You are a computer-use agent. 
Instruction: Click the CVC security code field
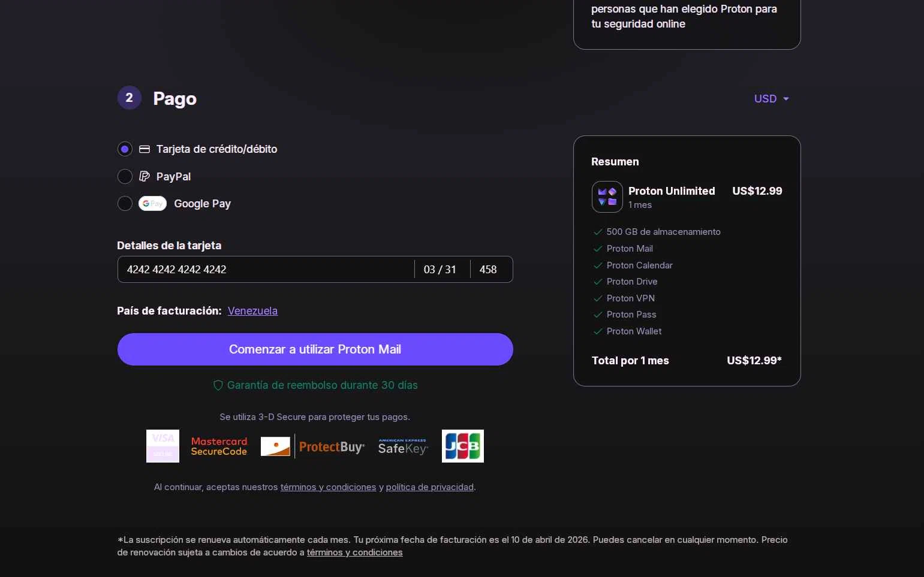point(491,270)
